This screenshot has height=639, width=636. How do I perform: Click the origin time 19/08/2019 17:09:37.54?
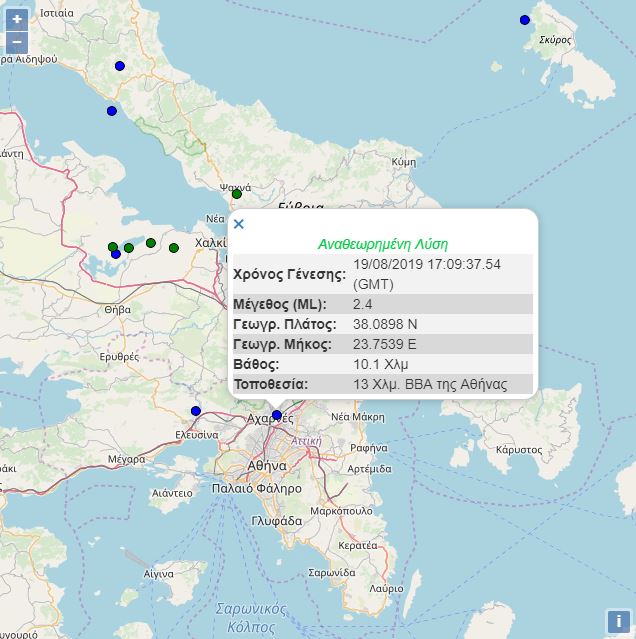point(427,264)
